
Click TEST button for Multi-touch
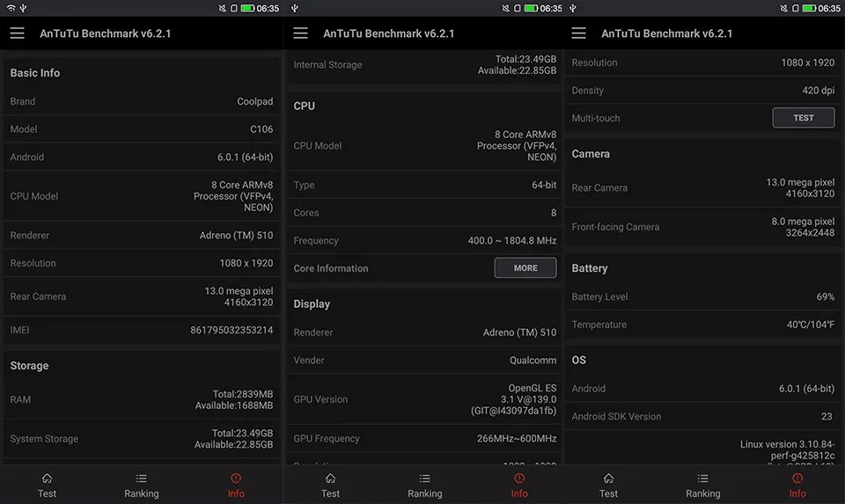coord(804,117)
